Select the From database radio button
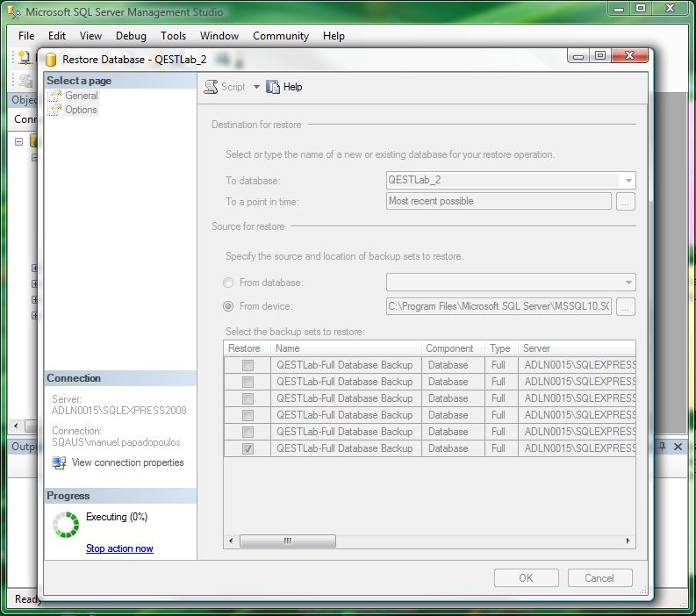This screenshot has height=616, width=696. (228, 283)
